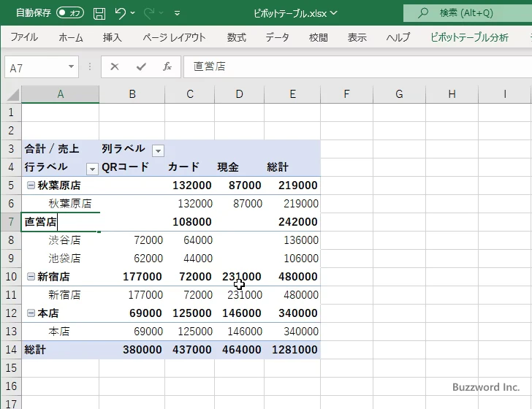
Task: Click the 渋谷店 row label
Action: [64, 240]
